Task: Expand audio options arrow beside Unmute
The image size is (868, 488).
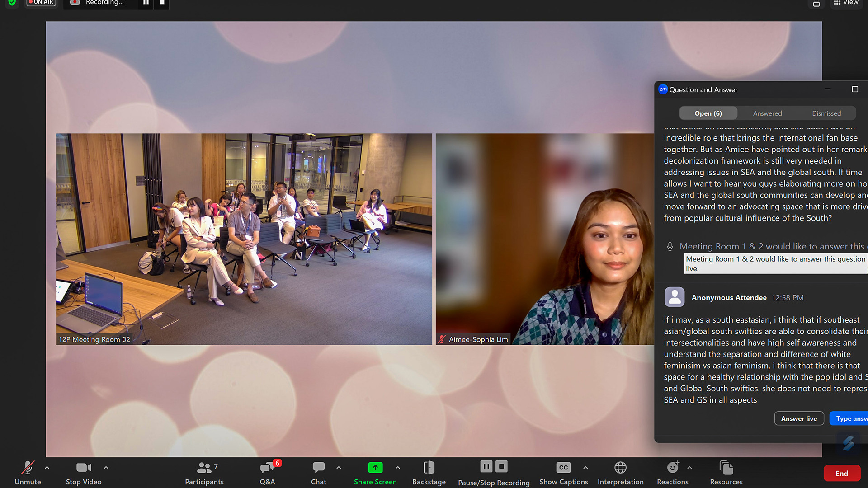Action: [x=47, y=468]
